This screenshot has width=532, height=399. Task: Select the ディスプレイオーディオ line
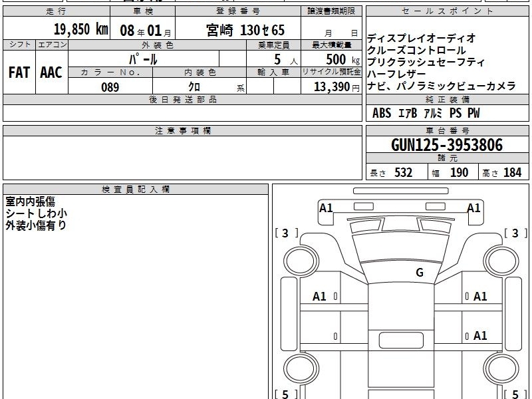coord(422,38)
